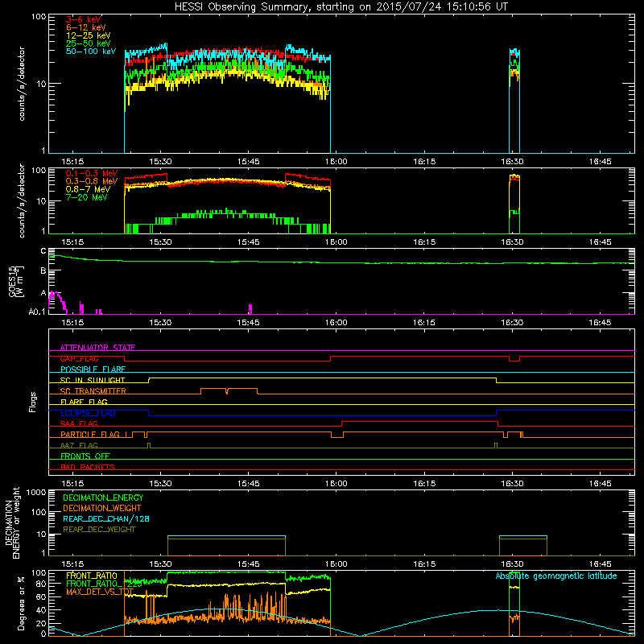Viewport: 644px width, 644px height.
Task: Select the green '25-50 keV' legend label
Action: (x=89, y=43)
